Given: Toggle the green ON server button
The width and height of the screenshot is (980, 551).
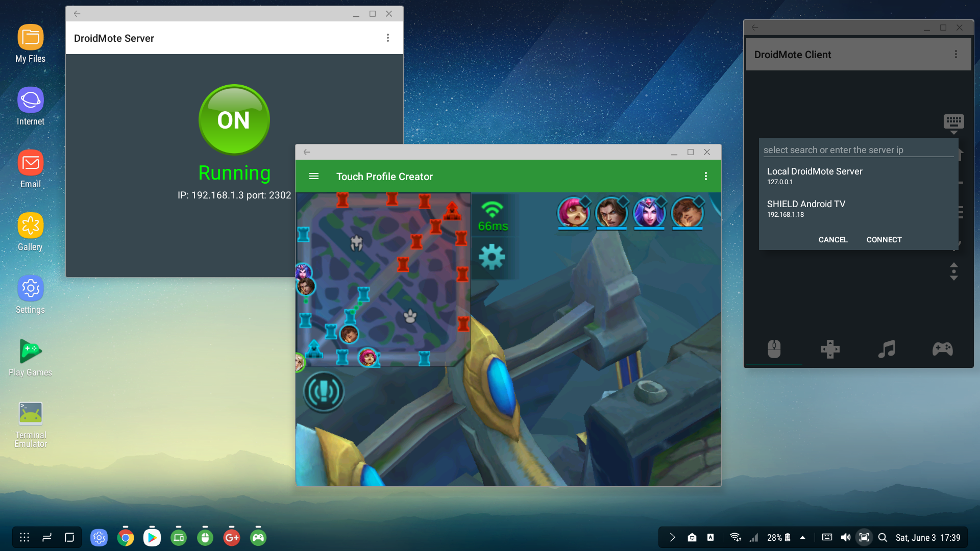Looking at the screenshot, I should pos(234,120).
